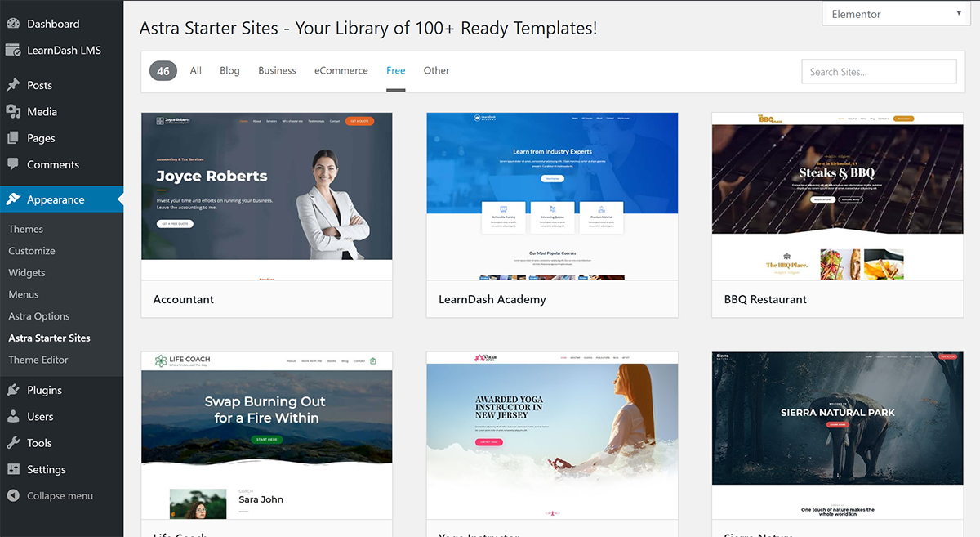Go to Theme Editor link

coord(38,360)
